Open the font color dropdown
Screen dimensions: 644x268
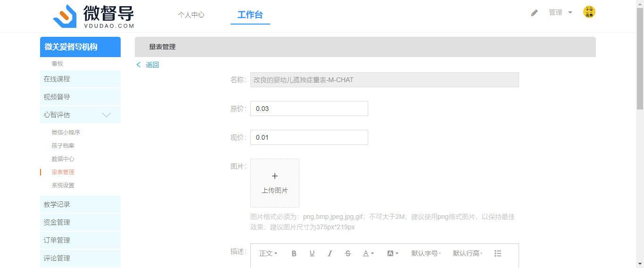click(x=368, y=253)
